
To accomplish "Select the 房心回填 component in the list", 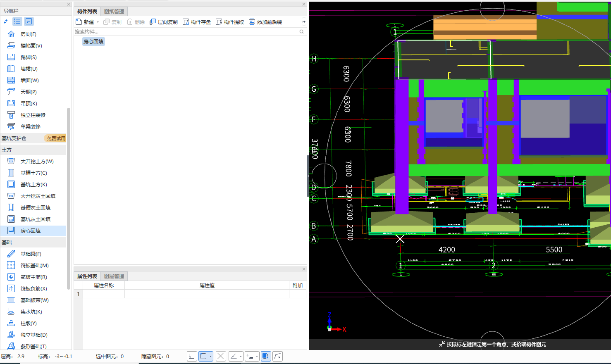I will point(93,42).
